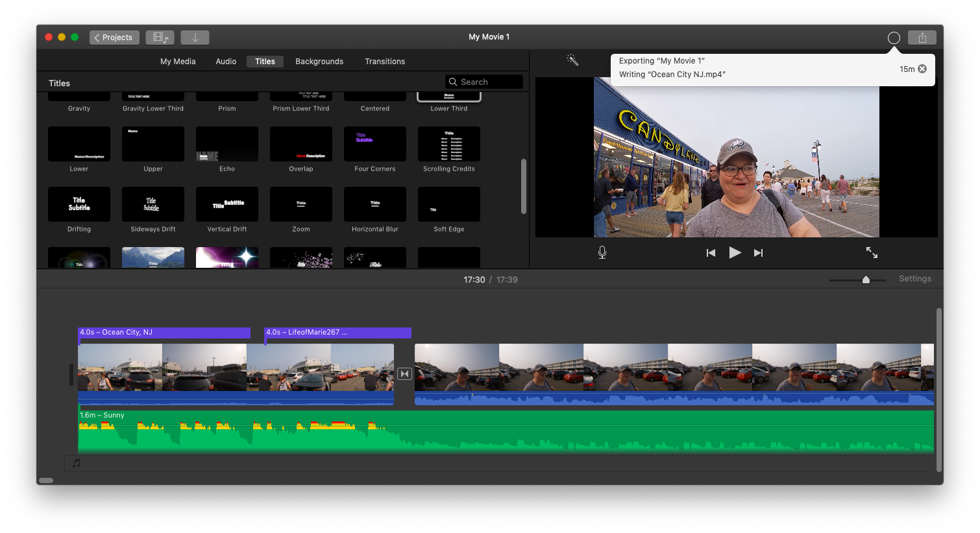Open the Share export button
The width and height of the screenshot is (980, 533).
click(922, 38)
